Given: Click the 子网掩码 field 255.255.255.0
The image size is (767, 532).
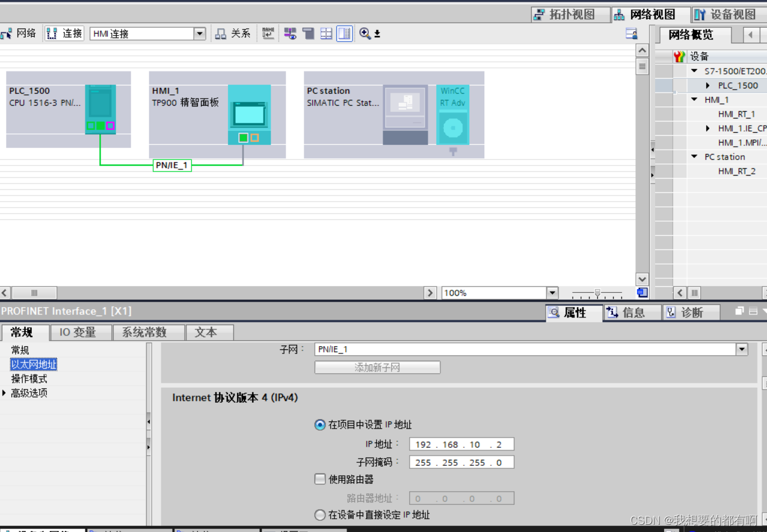Looking at the screenshot, I should click(x=461, y=462).
